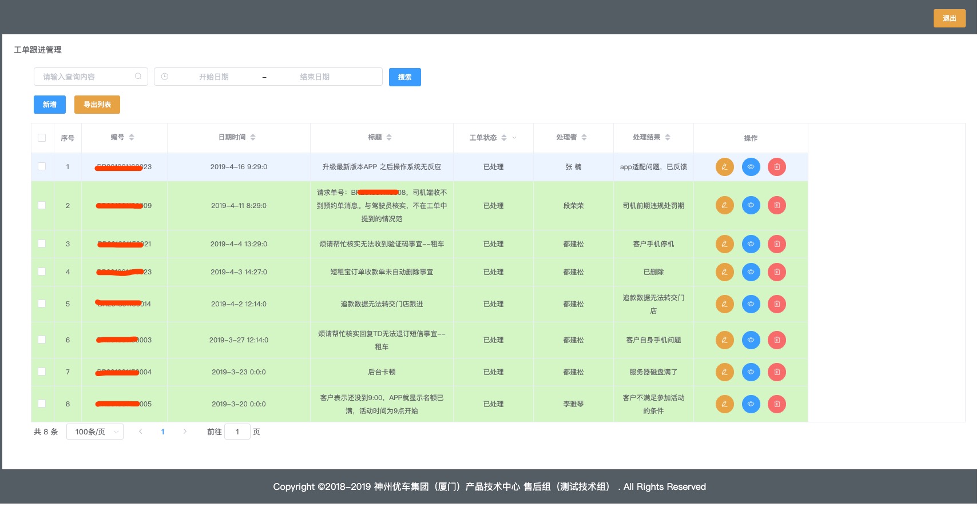Sort by 工单状态 column arrows

[504, 138]
